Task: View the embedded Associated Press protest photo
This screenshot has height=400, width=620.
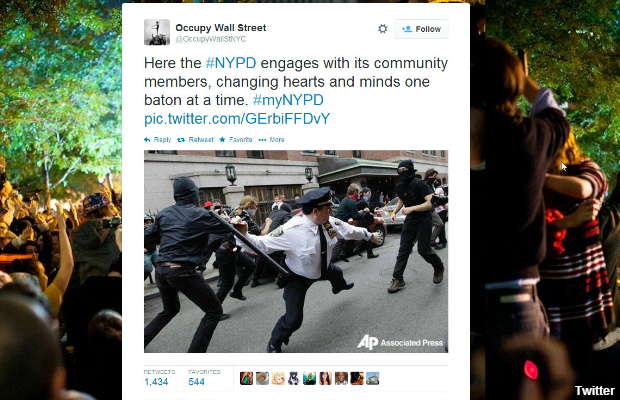Action: click(296, 251)
